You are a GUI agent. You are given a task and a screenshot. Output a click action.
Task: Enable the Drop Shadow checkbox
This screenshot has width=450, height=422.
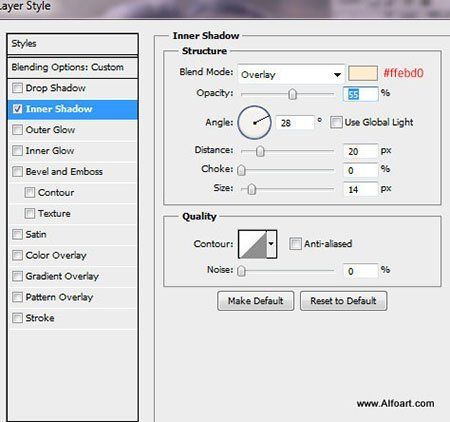pos(17,88)
